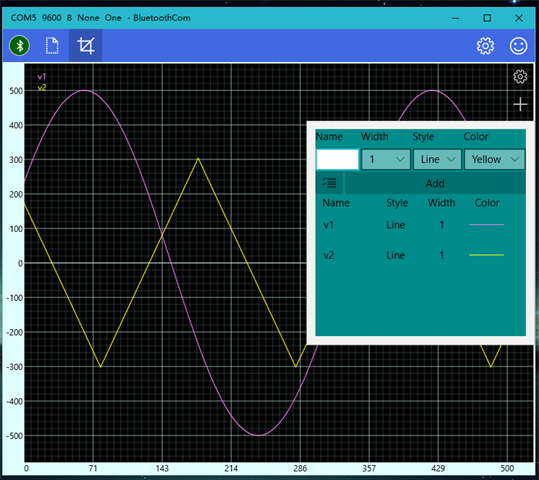Click the v2 legend label on chart
Screen dimensions: 539x480
pos(42,87)
